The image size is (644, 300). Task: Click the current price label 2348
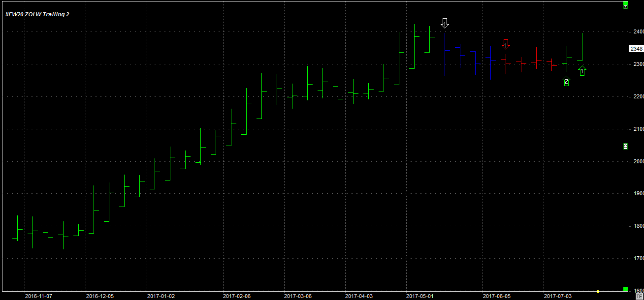pyautogui.click(x=636, y=49)
